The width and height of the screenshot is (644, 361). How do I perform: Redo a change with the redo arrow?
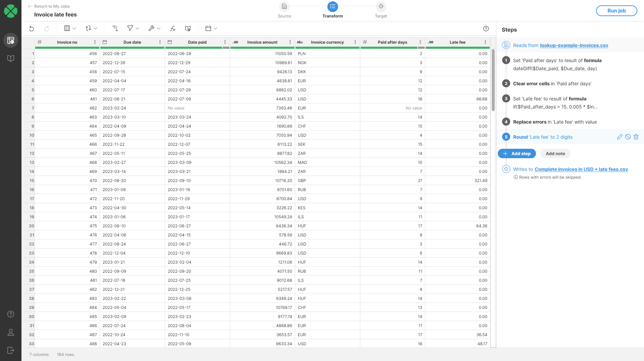coord(47,29)
